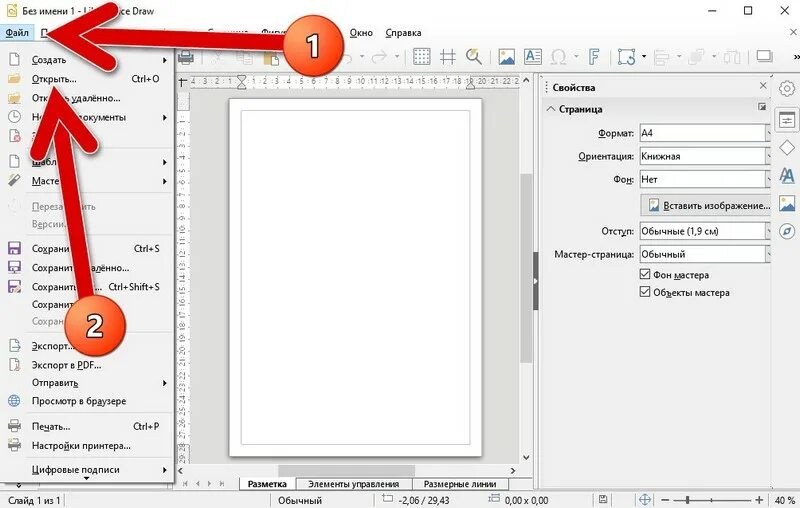
Task: Select the Transformations rotate tool icon
Action: pyautogui.click(x=627, y=57)
